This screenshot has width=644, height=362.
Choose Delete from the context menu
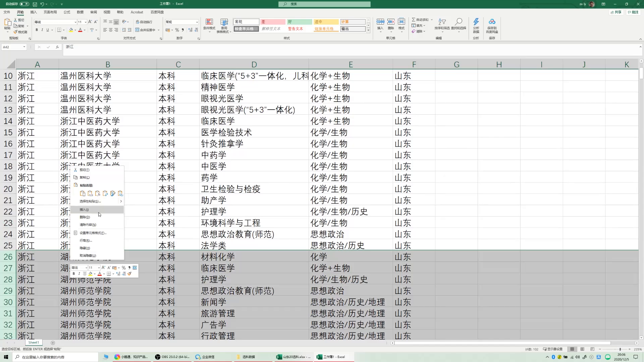click(x=85, y=217)
